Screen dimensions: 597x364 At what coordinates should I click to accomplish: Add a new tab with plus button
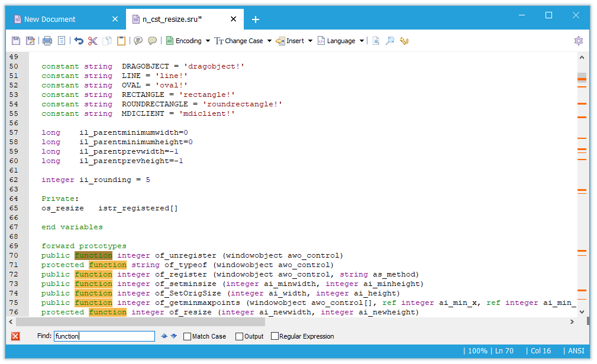click(x=256, y=19)
